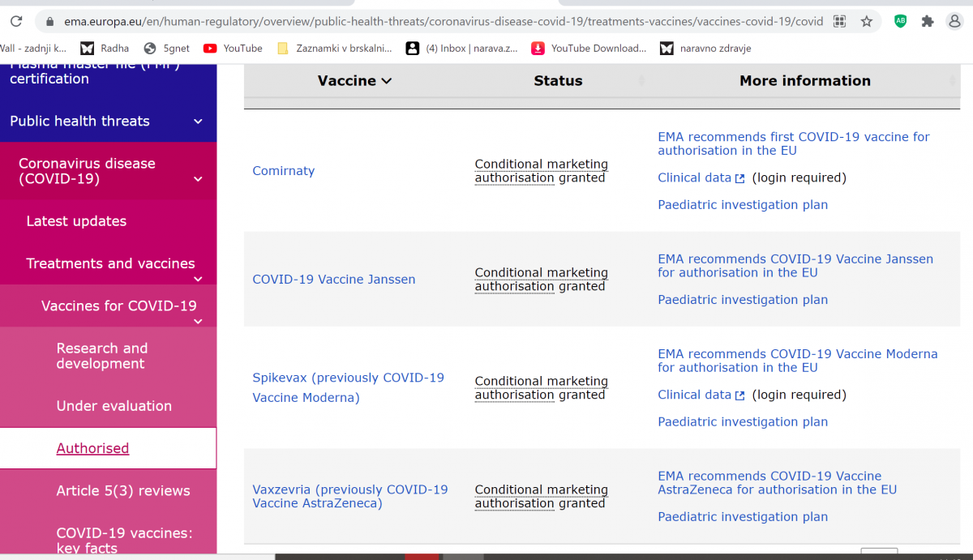Open the COVID-19 Vaccine Janssen link

[x=333, y=280]
